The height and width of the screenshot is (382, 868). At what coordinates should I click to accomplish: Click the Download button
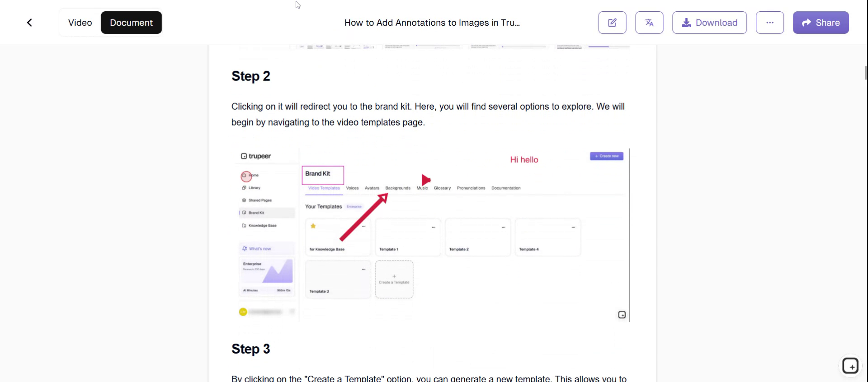[x=709, y=23]
